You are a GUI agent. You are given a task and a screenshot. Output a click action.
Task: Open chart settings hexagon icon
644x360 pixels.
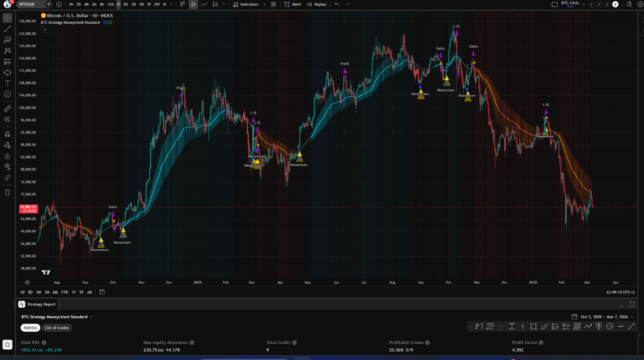point(640,4)
